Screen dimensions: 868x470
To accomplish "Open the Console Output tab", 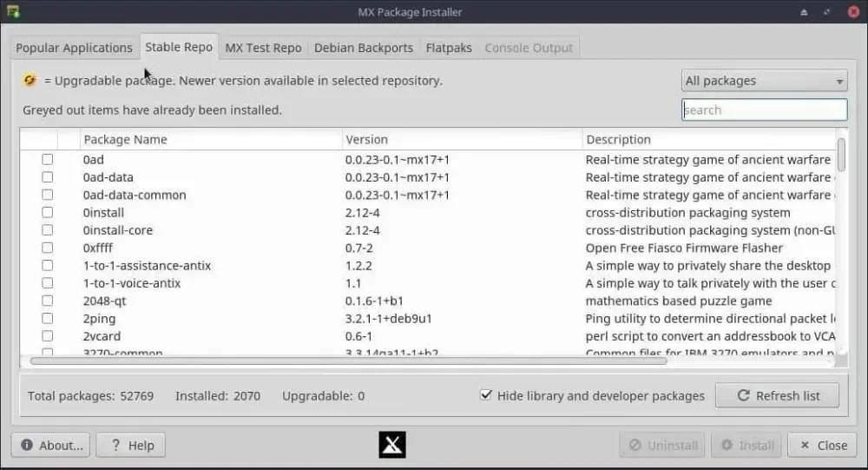I will click(x=529, y=48).
